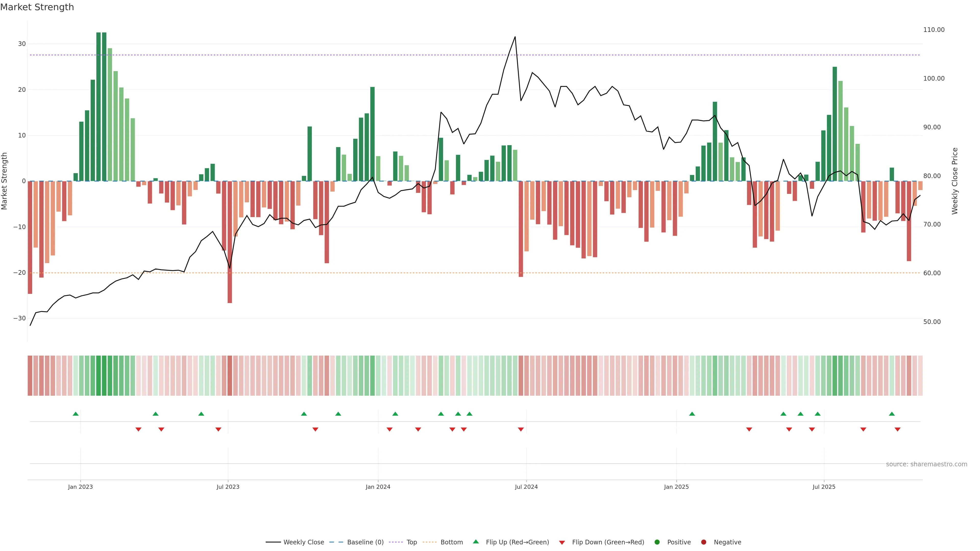Click the 110.00 right axis tick label
Viewport: 980px width, 551px height.
click(x=934, y=30)
